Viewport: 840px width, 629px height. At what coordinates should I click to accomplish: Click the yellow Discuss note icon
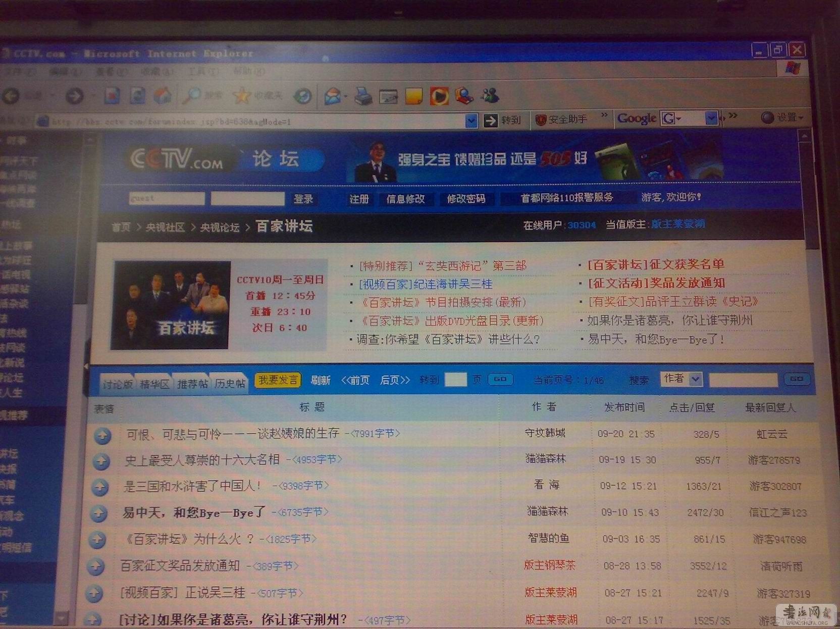(x=414, y=96)
